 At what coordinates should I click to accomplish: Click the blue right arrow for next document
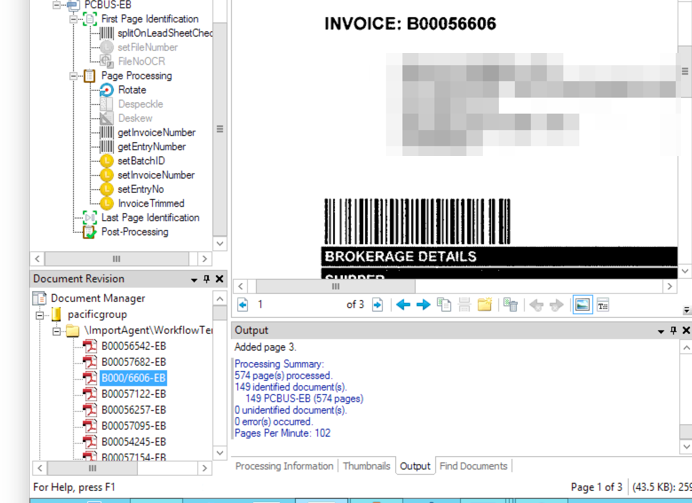[x=423, y=304]
